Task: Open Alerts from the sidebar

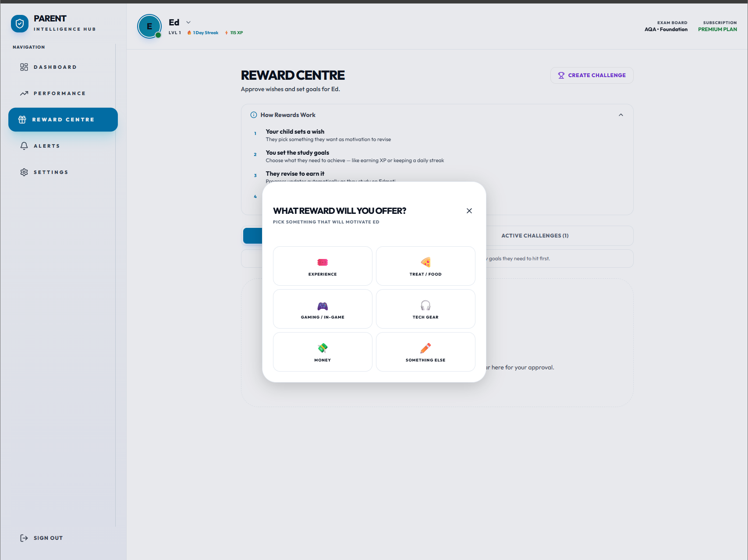Action: [x=46, y=146]
